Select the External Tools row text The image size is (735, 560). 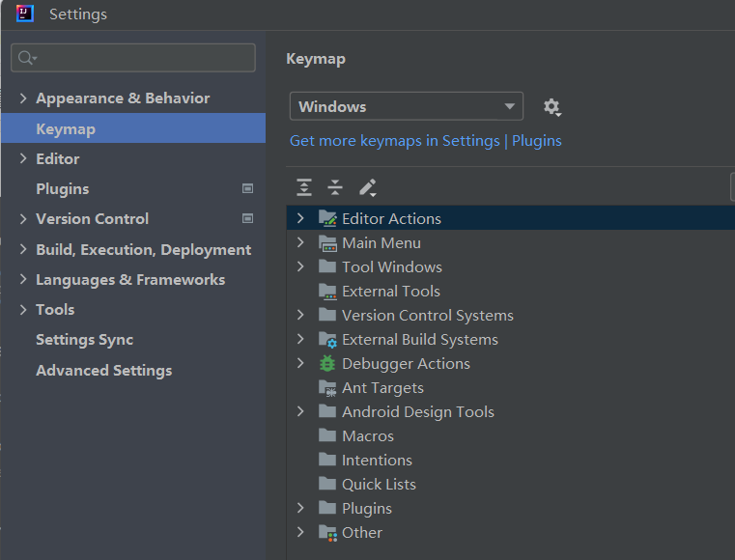click(x=391, y=292)
